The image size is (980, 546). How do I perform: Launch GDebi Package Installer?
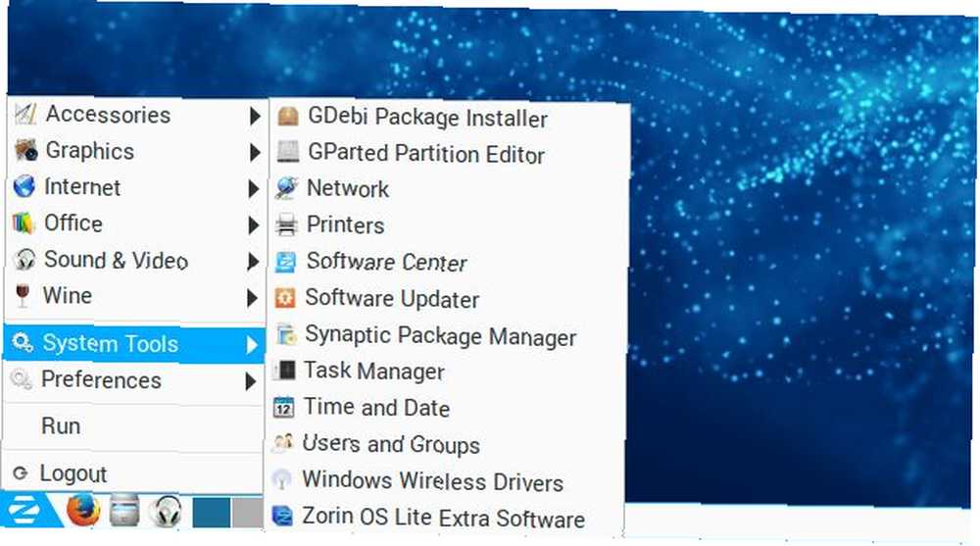tap(449, 118)
